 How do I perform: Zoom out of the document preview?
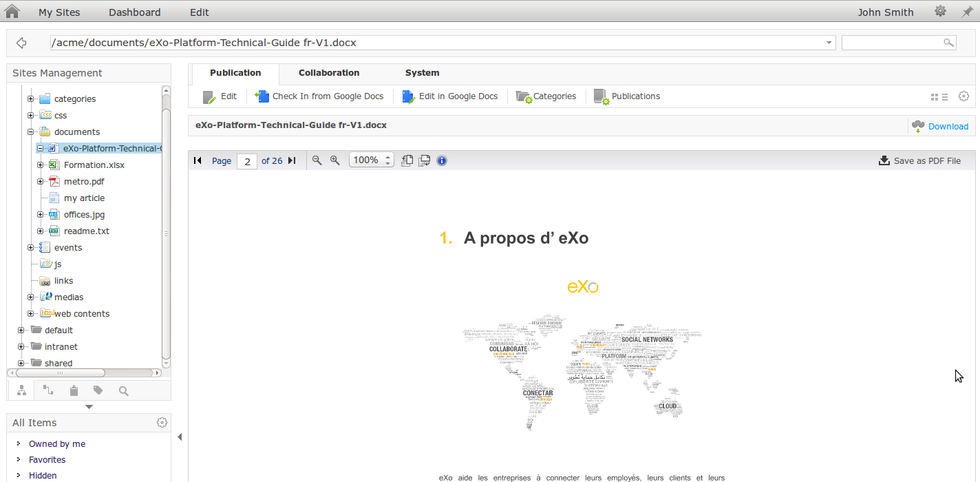317,160
